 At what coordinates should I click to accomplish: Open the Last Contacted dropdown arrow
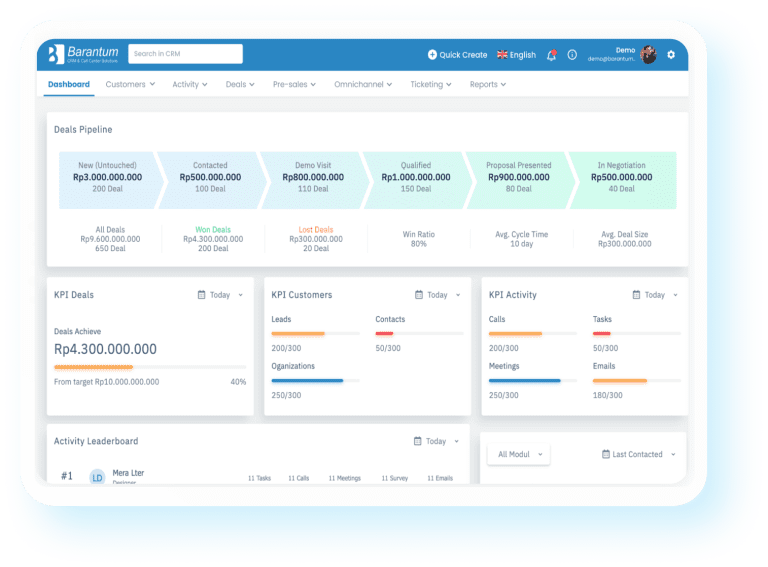coord(673,454)
